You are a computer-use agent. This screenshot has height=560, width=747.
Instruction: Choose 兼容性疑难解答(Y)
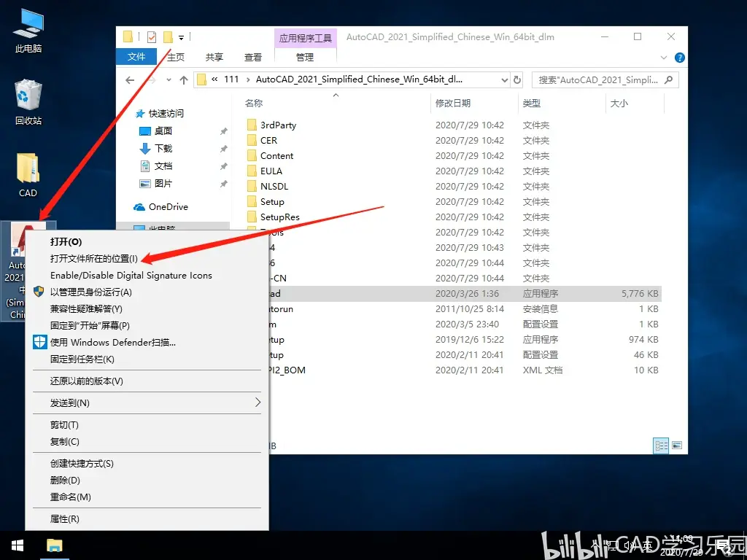[147, 308]
